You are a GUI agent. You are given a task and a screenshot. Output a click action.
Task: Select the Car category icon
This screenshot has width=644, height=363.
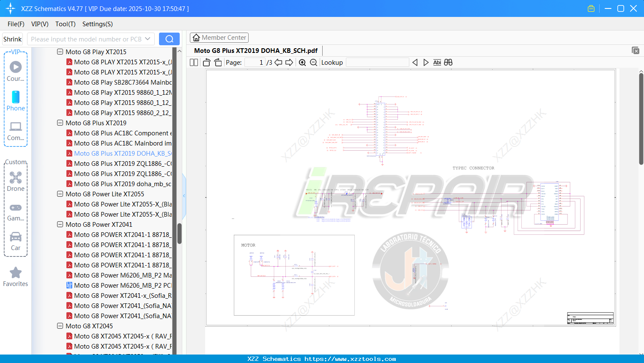(16, 241)
